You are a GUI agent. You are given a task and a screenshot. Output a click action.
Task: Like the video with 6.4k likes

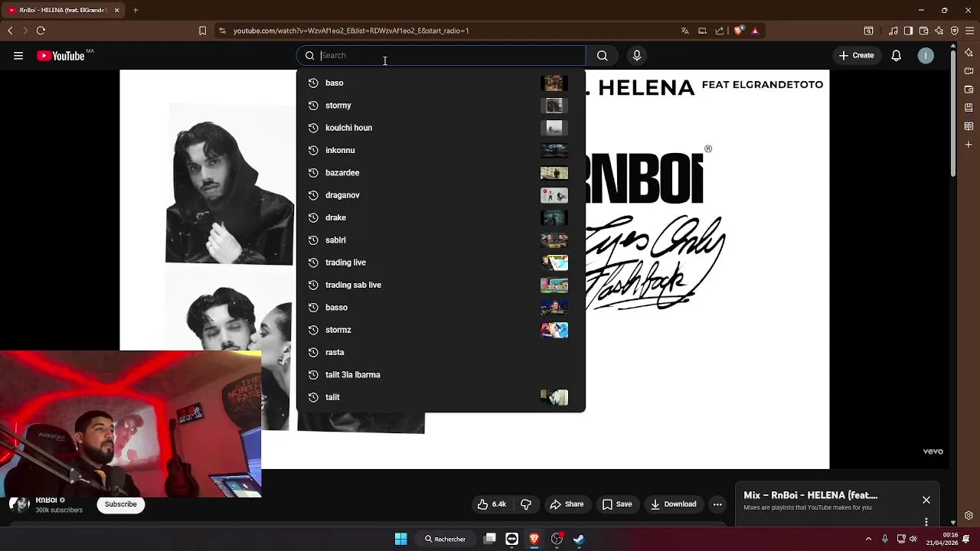click(492, 504)
